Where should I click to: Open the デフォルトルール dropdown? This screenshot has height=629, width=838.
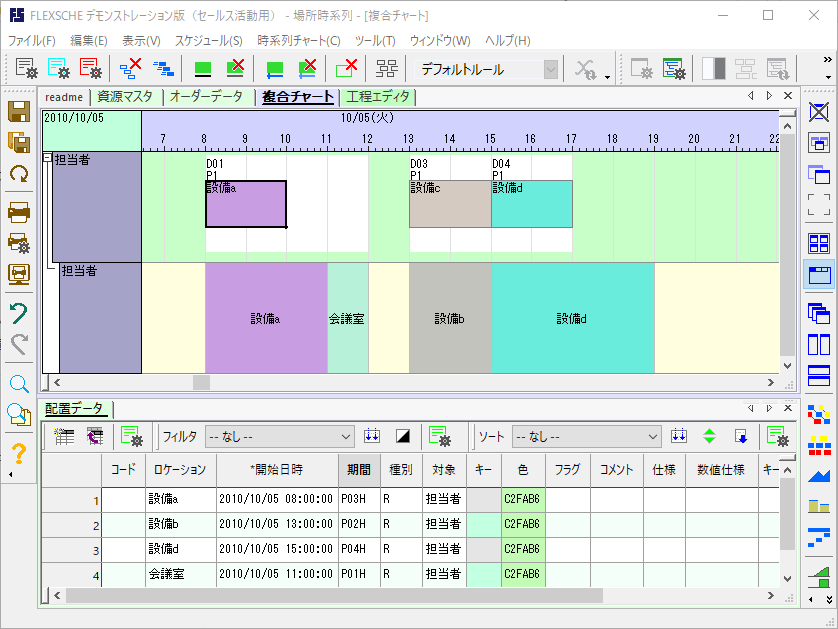coord(550,69)
